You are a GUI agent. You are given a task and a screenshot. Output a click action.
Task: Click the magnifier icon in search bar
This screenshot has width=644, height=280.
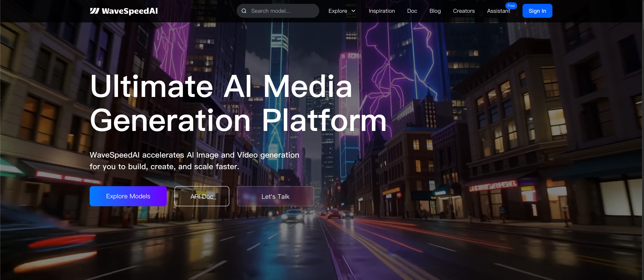coord(244,11)
